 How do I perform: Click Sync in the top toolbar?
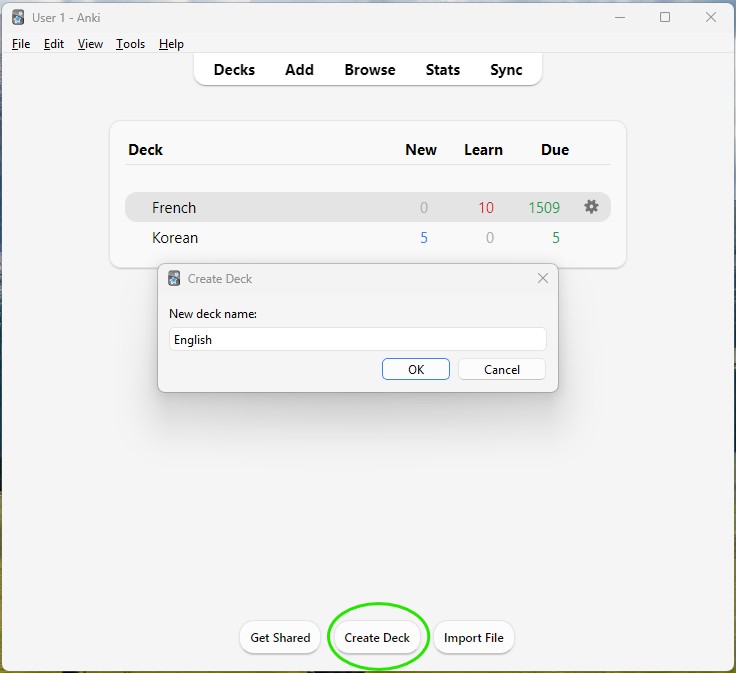click(x=506, y=70)
